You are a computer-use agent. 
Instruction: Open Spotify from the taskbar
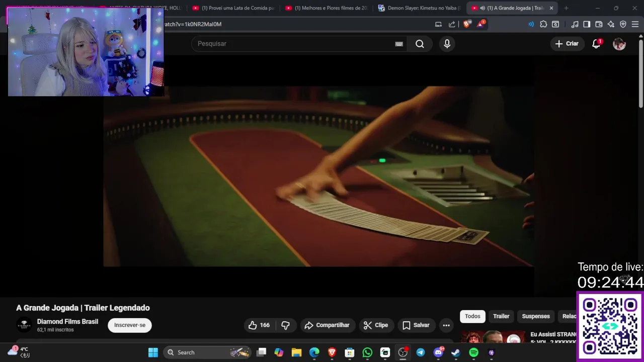(473, 352)
